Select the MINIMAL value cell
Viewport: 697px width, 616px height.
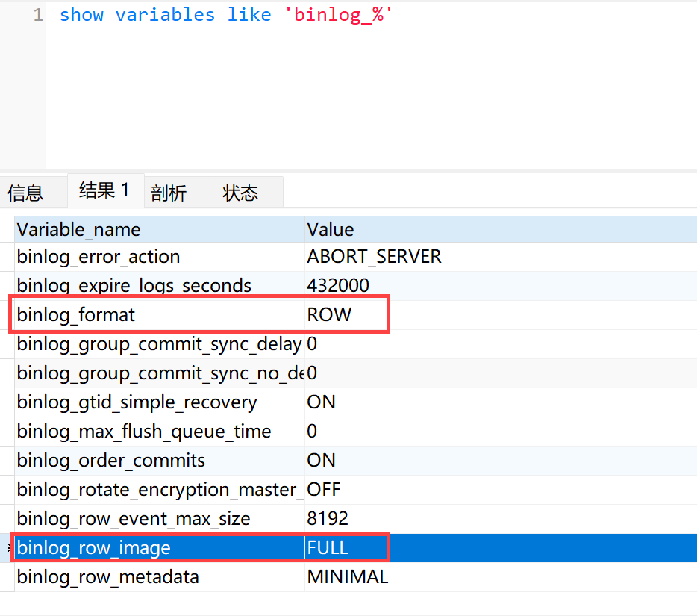501,577
